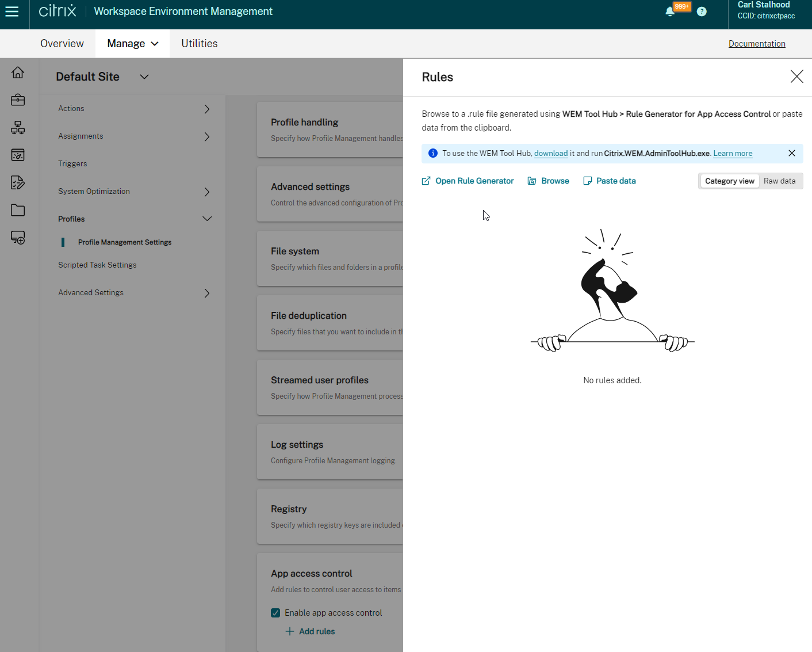Open the hamburger navigation menu
The image size is (812, 652).
12,12
